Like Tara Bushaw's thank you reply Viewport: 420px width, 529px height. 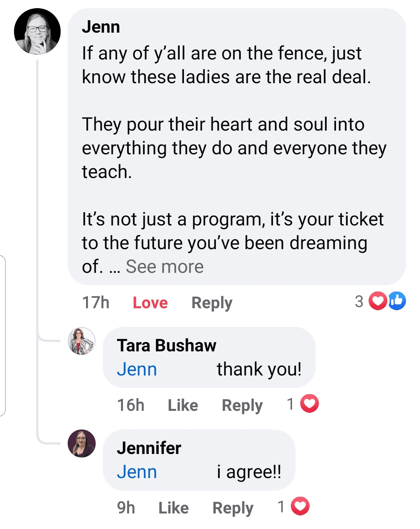[x=183, y=405]
